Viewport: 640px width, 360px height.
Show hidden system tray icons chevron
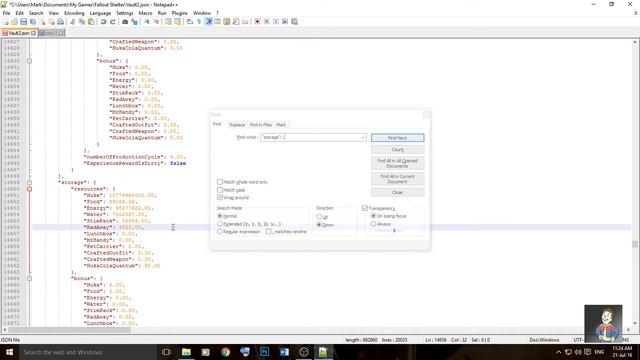[x=558, y=352]
